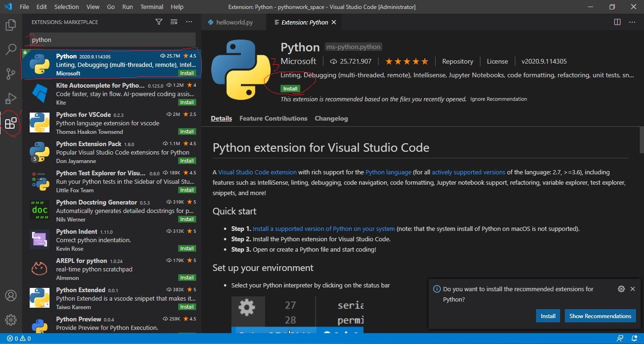Click Ignore Recommendation link
The width and height of the screenshot is (644, 344).
499,99
